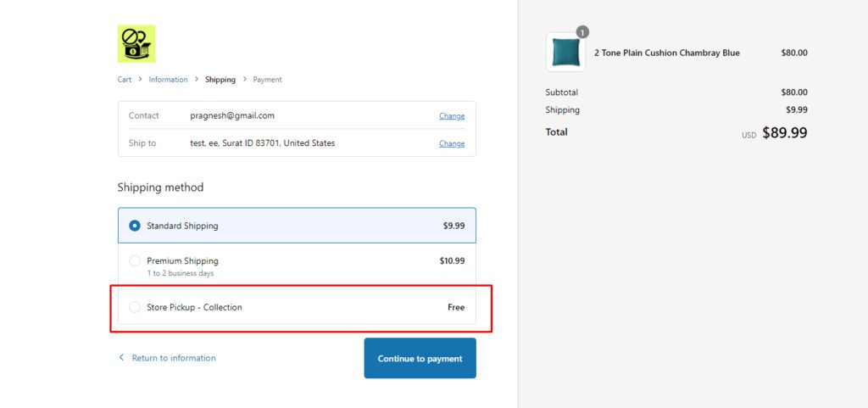Click the Shipping breadcrumb step
Image resolution: width=868 pixels, height=408 pixels.
220,80
